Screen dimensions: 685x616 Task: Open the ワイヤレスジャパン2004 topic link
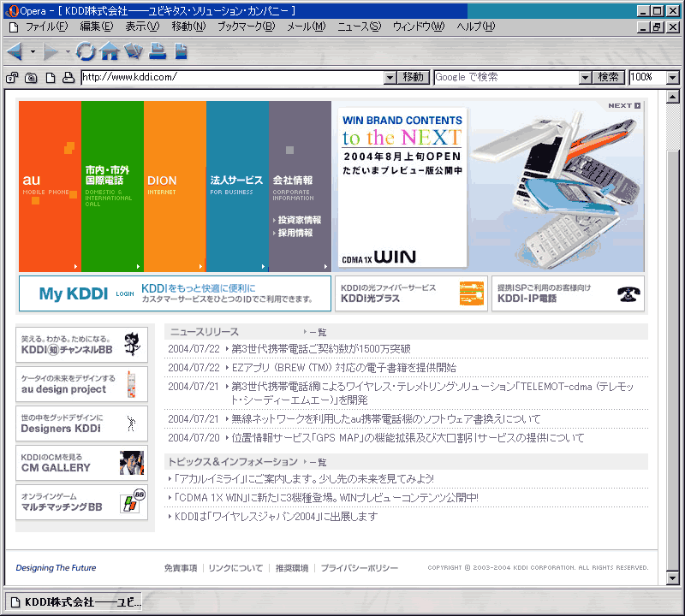click(x=276, y=517)
